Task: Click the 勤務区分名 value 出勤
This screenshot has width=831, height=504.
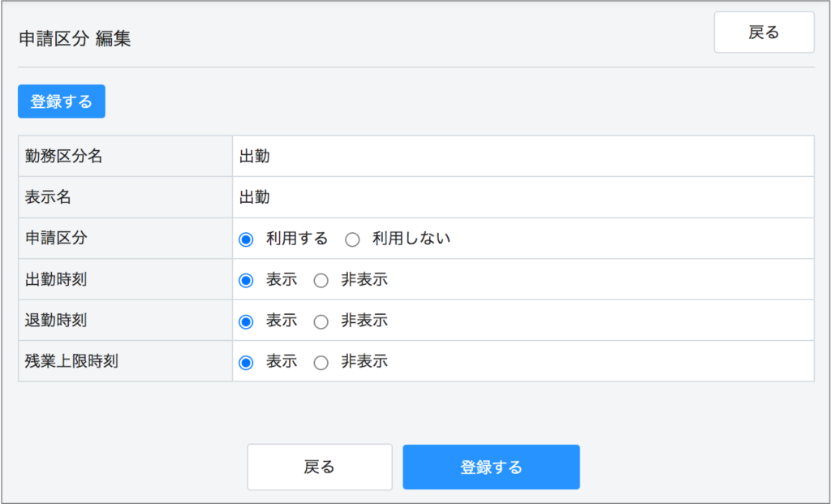Action: (254, 157)
